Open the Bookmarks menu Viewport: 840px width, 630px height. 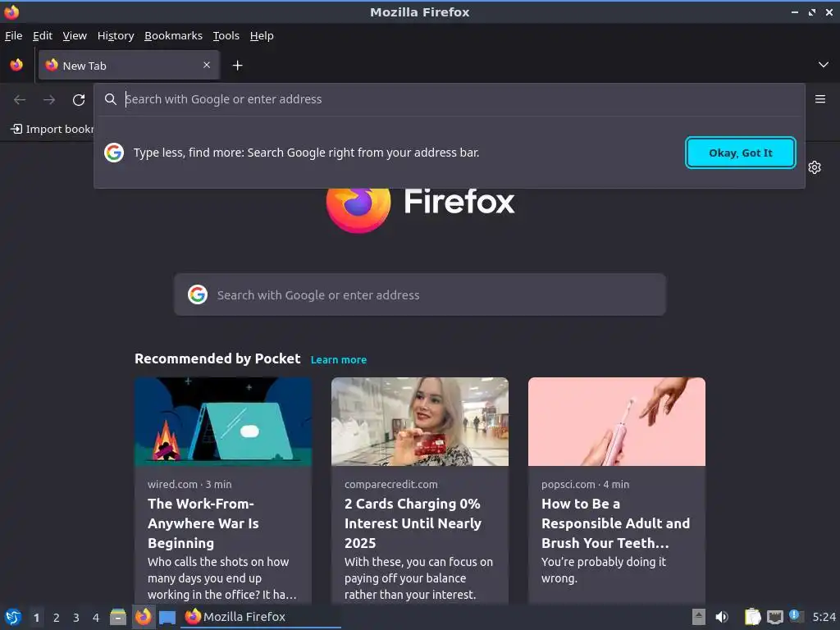173,36
